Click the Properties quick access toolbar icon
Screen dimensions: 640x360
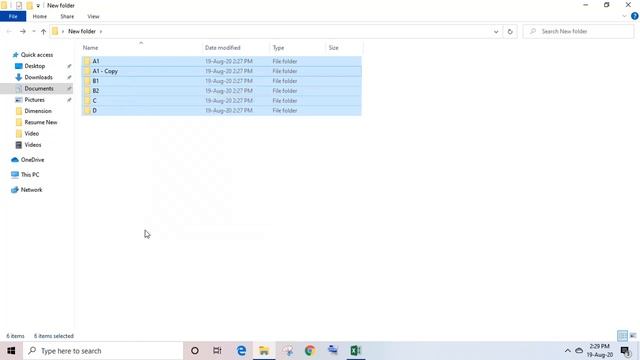[19, 5]
